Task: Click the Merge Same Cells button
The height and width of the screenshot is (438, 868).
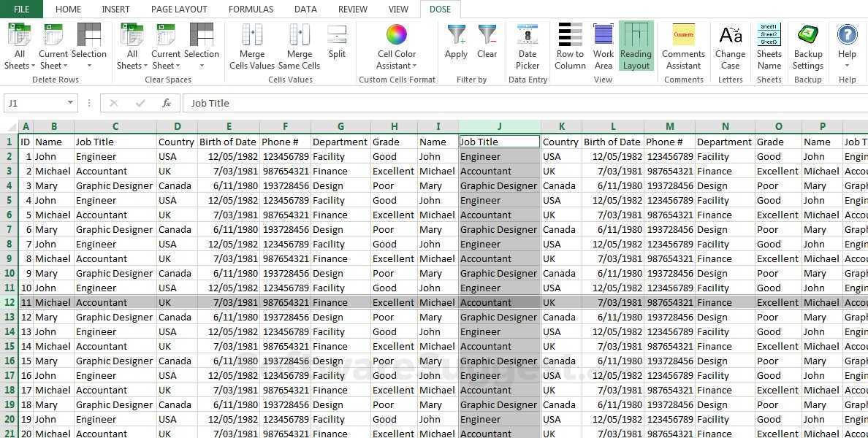Action: point(299,45)
